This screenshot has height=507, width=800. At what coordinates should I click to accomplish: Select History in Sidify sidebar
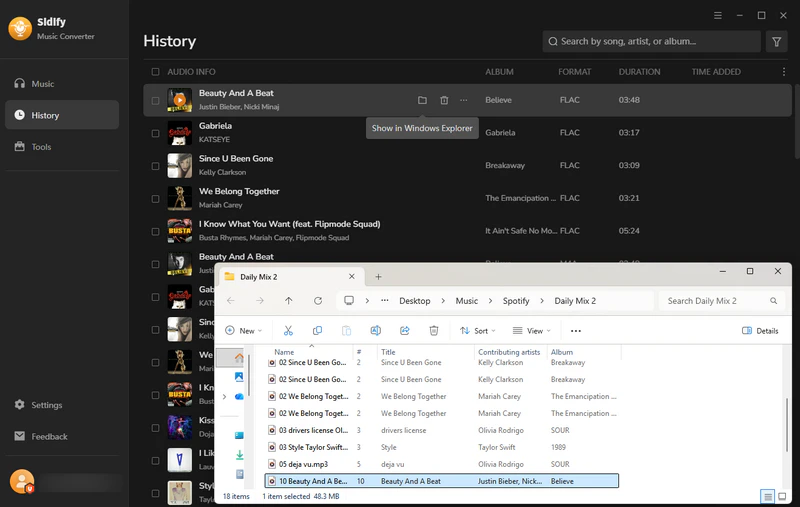click(x=62, y=115)
